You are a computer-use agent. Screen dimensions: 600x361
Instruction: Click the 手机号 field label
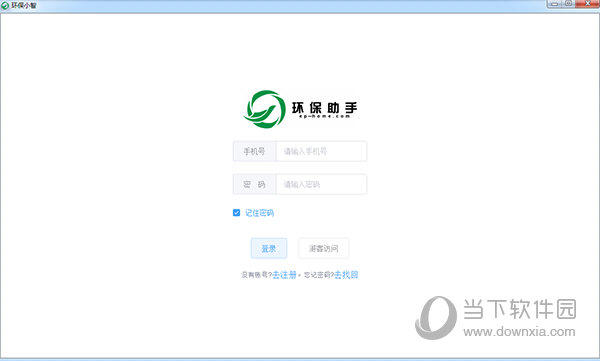pyautogui.click(x=254, y=151)
